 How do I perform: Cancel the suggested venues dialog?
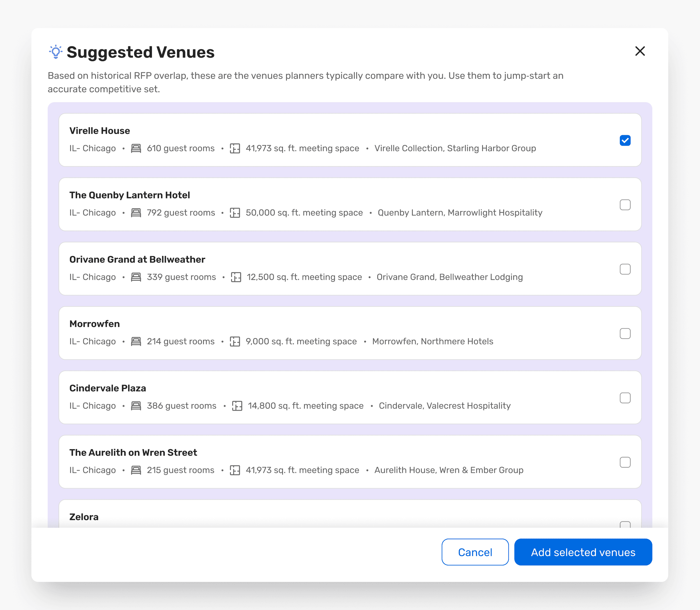pyautogui.click(x=475, y=552)
